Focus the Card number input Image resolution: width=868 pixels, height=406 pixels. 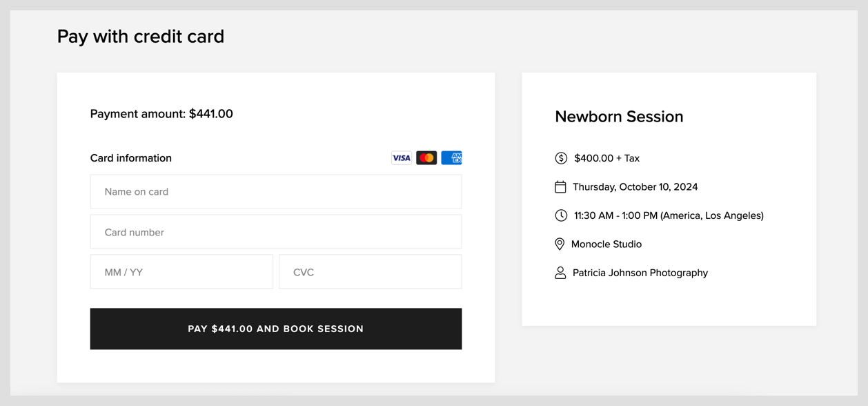click(276, 231)
